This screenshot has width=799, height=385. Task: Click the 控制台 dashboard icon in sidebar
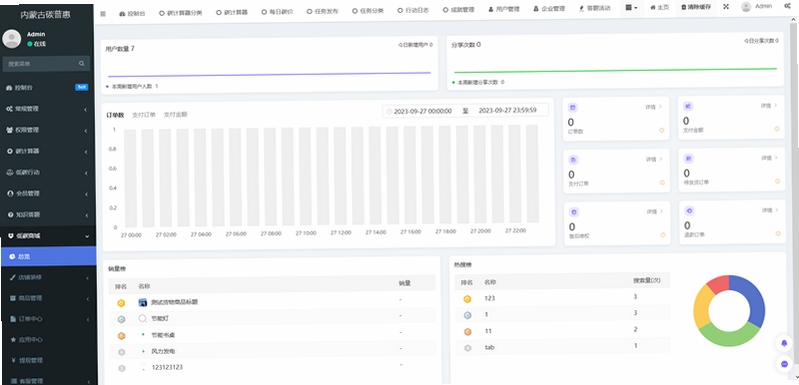click(x=9, y=88)
